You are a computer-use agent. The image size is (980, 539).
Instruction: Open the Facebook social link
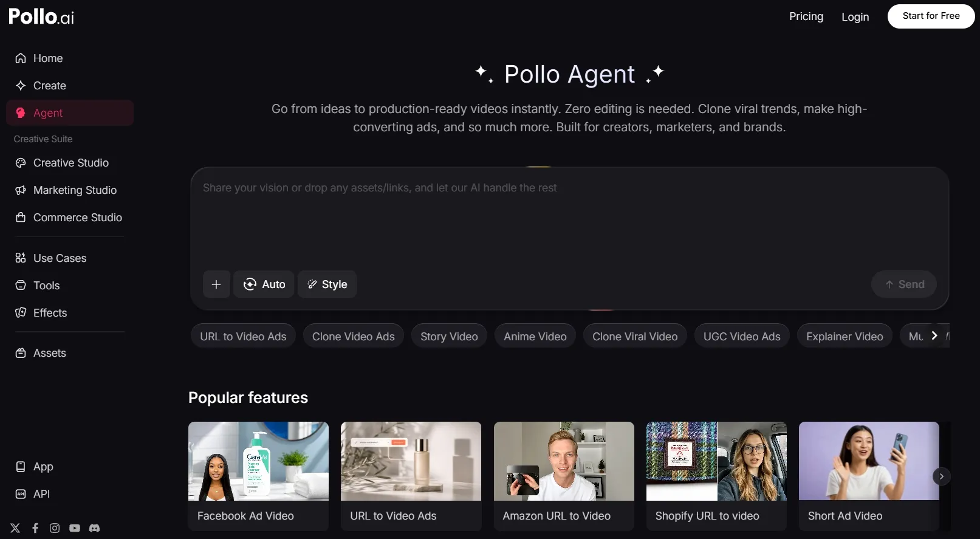[x=35, y=528]
